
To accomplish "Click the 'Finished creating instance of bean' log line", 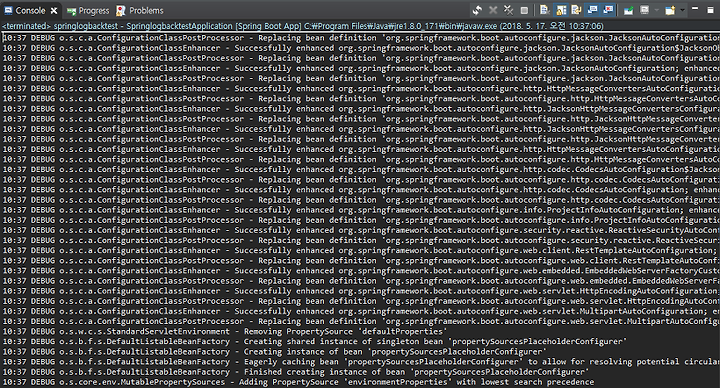I will pos(296,372).
